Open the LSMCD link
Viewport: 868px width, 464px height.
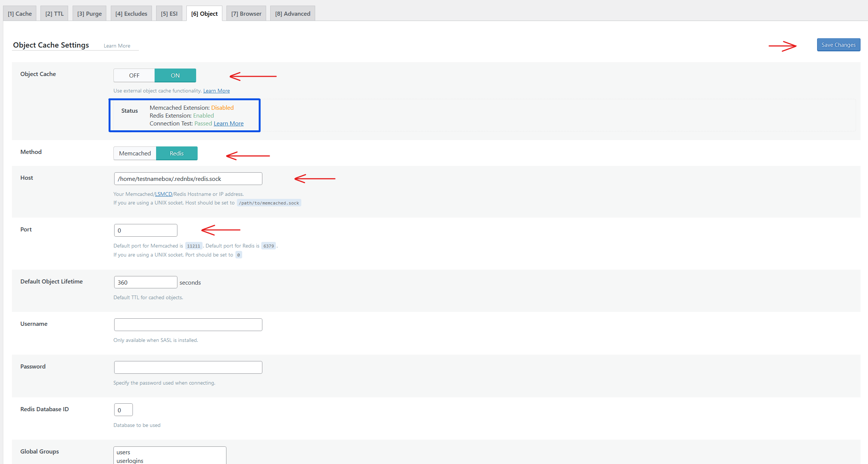164,194
